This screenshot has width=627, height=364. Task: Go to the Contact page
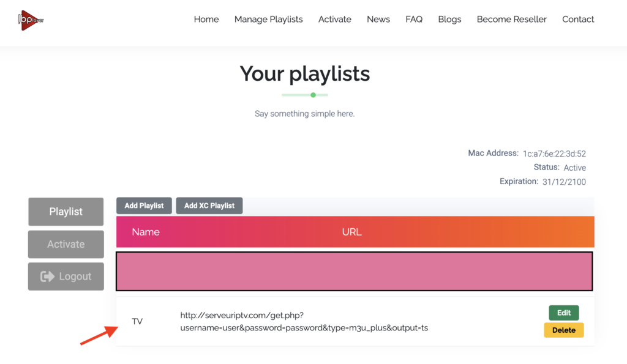point(578,19)
